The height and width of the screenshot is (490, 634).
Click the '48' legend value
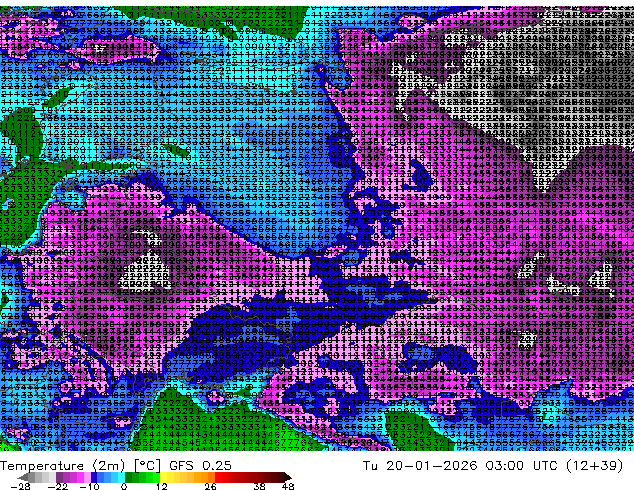coord(288,486)
